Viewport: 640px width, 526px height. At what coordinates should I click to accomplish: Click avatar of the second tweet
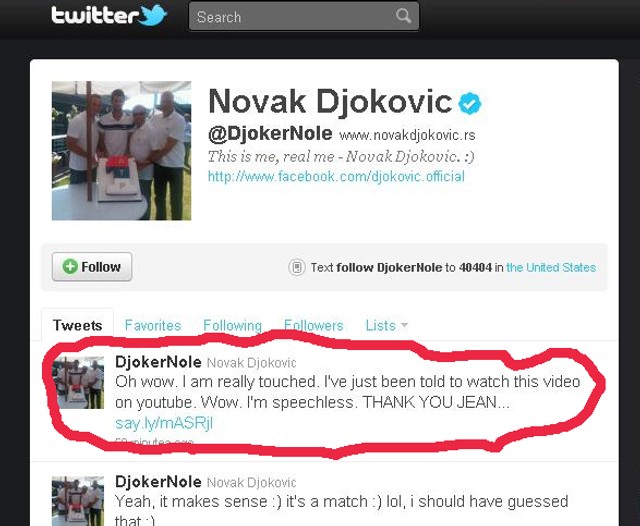78,501
